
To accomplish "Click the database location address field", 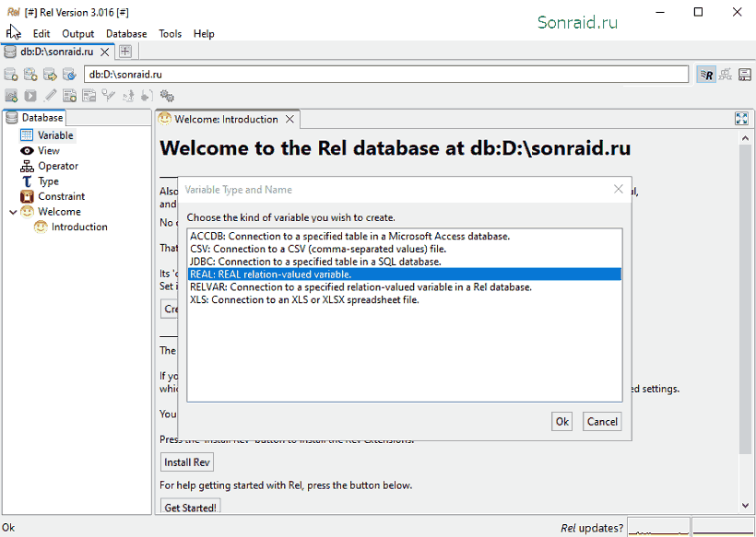I will click(x=386, y=75).
